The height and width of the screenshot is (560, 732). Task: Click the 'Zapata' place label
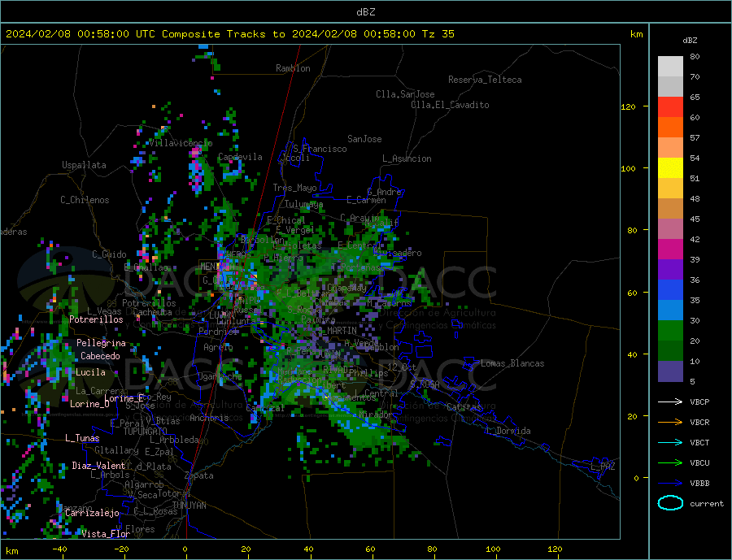pyautogui.click(x=199, y=475)
